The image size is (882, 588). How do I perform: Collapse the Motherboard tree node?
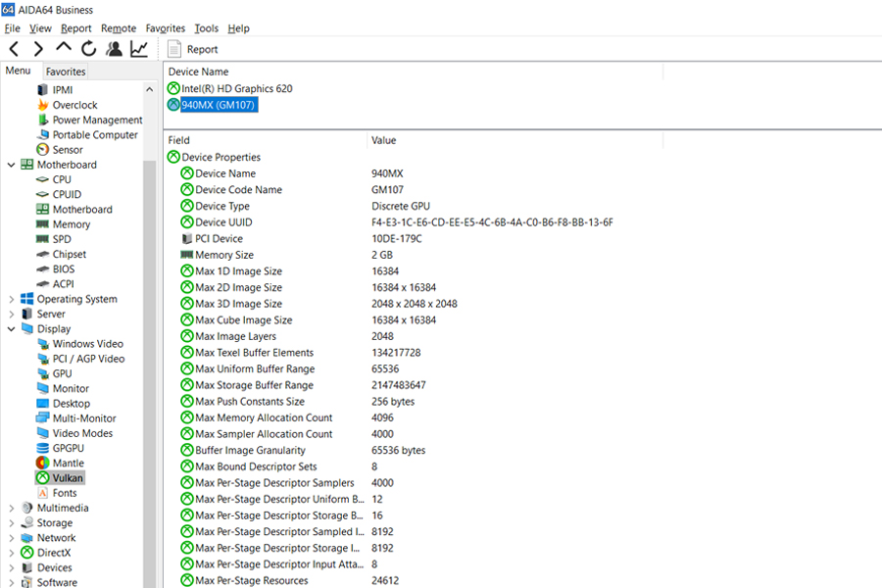[11, 165]
